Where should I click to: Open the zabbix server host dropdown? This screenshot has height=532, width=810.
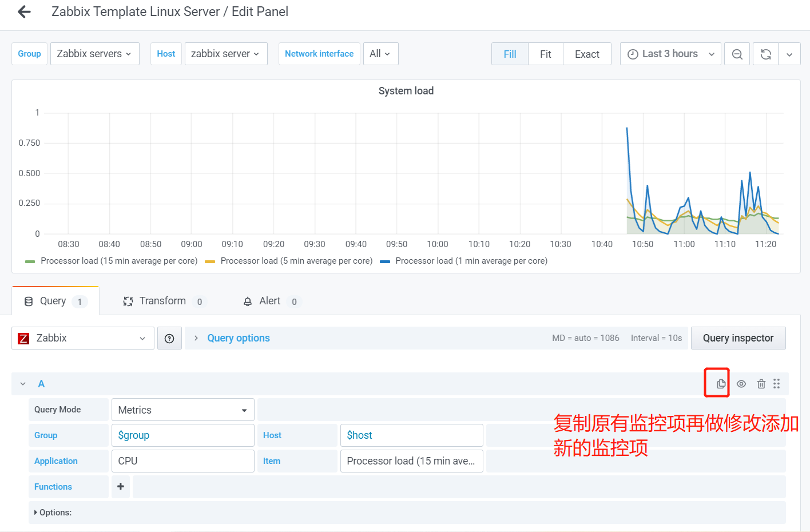pos(226,54)
